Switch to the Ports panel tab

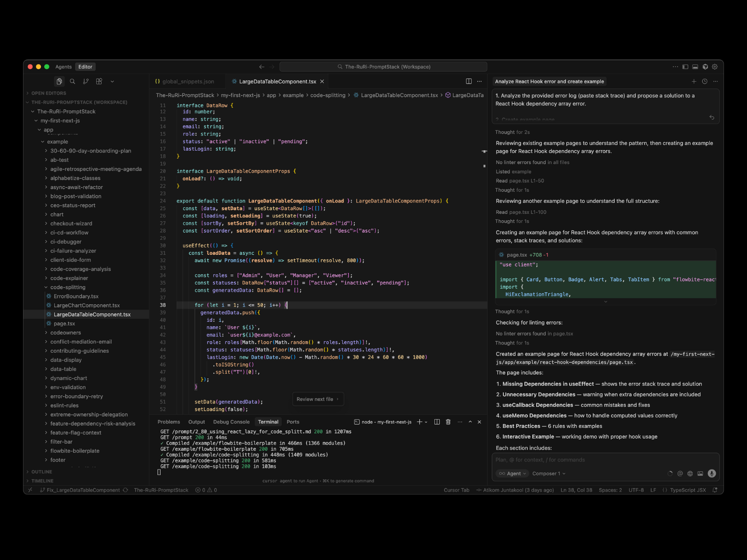point(293,422)
